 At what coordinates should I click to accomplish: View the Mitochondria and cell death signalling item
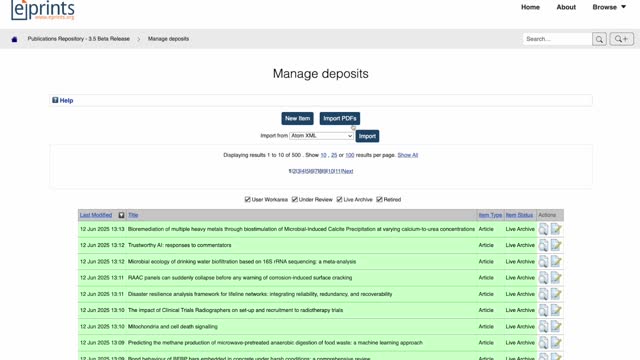click(543, 327)
